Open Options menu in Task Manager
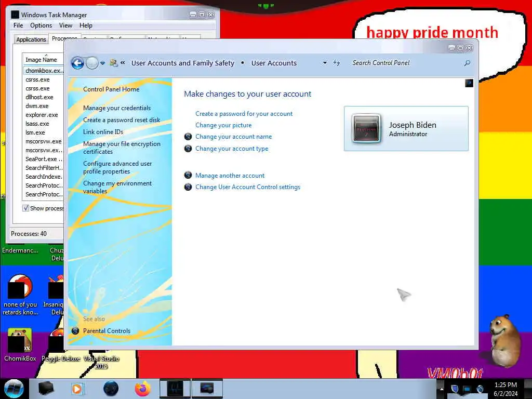This screenshot has width=532, height=399. pyautogui.click(x=41, y=25)
